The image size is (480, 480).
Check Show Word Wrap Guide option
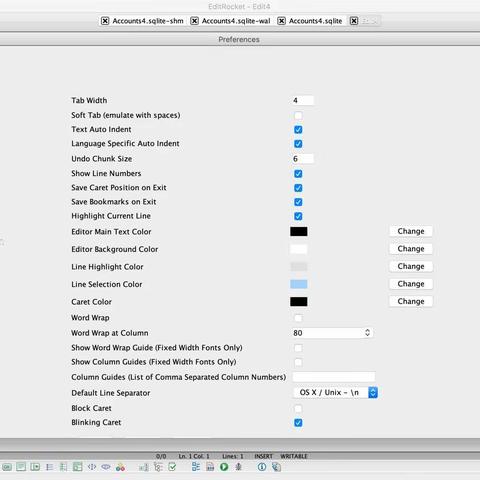[x=298, y=348]
